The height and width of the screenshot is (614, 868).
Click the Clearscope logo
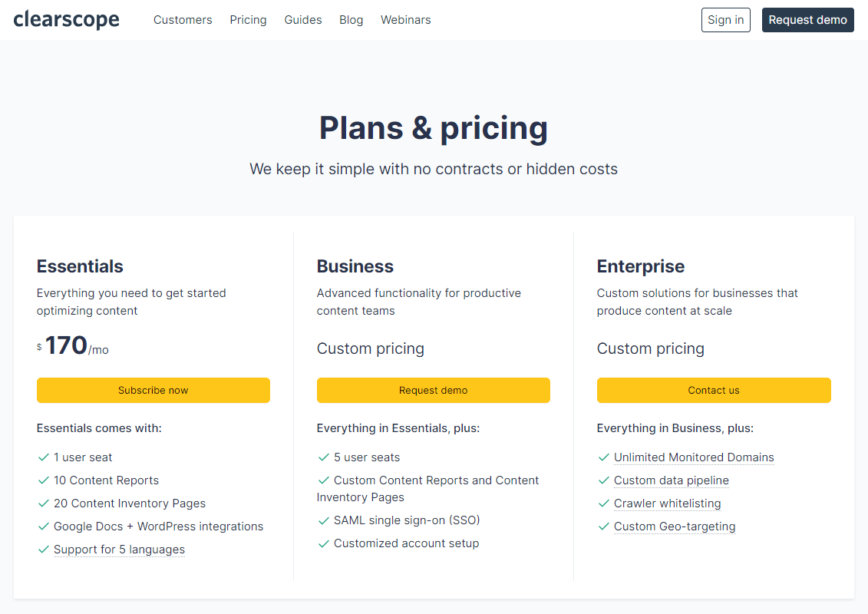pyautogui.click(x=66, y=20)
